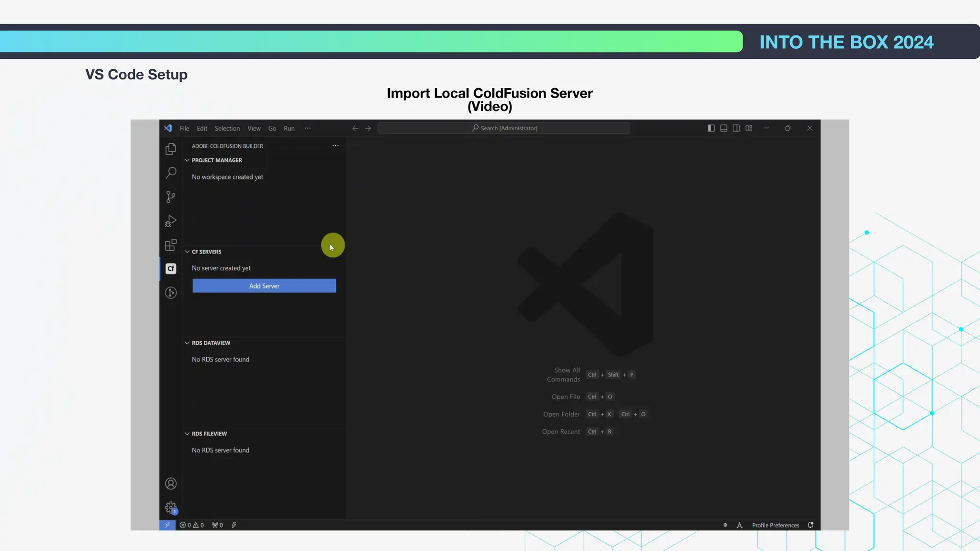
Task: Open the Source Control view
Action: [171, 197]
